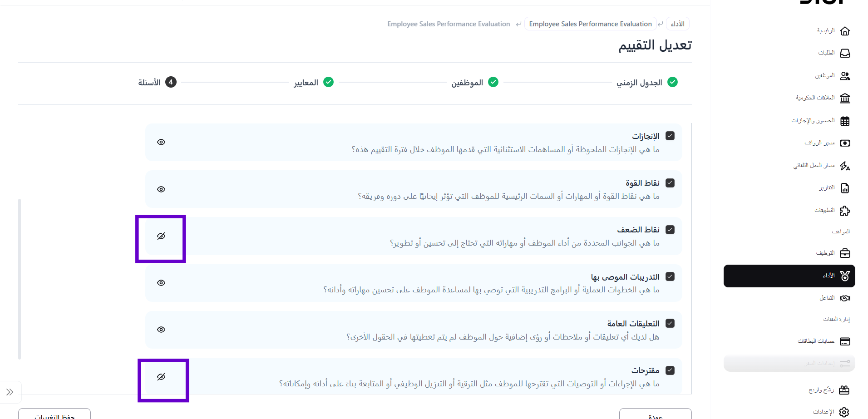Uncheck the الإنجازات question checkbox

click(670, 136)
